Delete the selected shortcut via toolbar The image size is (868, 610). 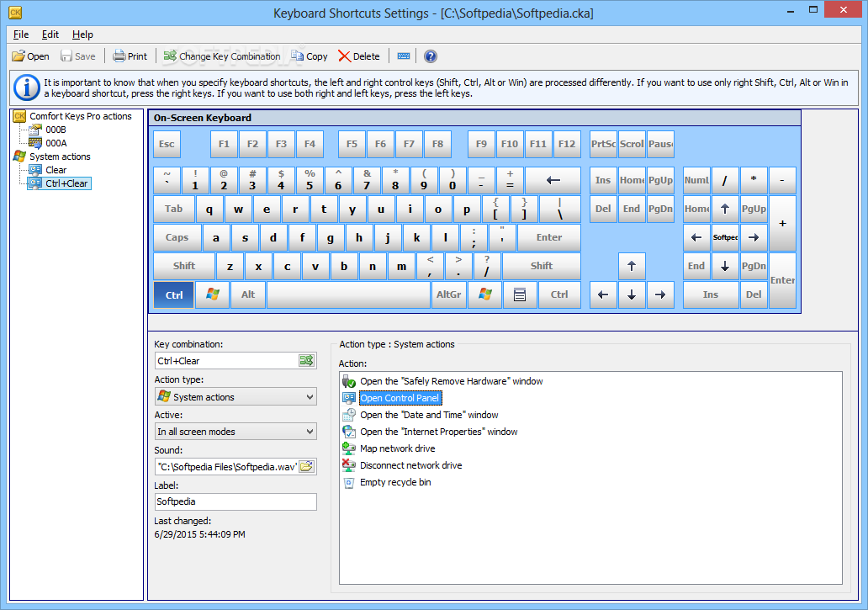[358, 56]
